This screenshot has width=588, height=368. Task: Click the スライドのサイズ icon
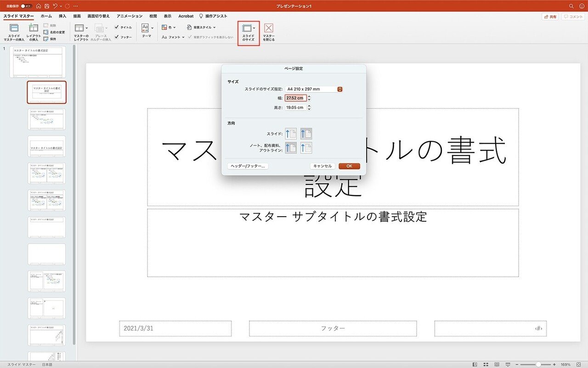click(247, 28)
